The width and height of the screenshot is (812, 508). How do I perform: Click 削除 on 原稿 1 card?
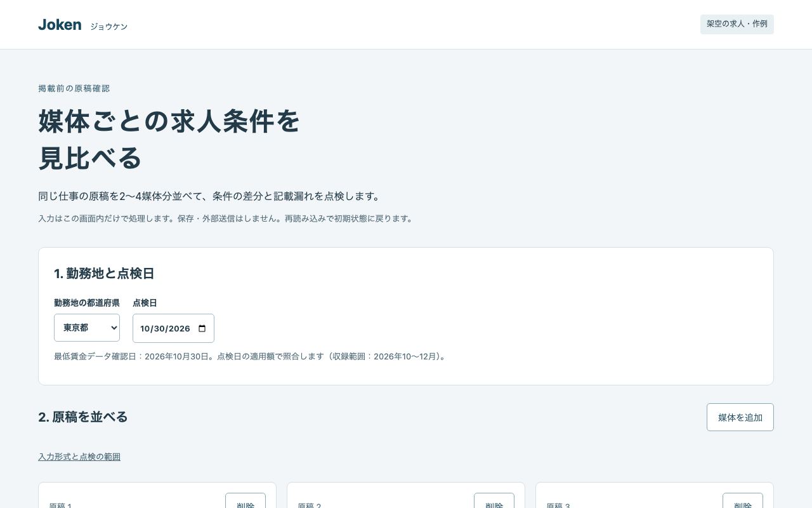tap(246, 500)
